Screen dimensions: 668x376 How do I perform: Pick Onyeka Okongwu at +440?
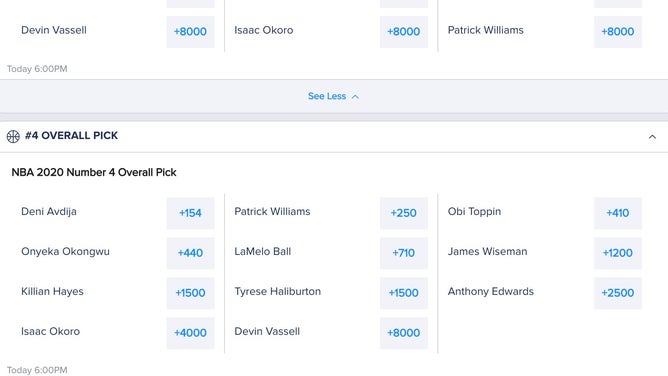(x=190, y=253)
